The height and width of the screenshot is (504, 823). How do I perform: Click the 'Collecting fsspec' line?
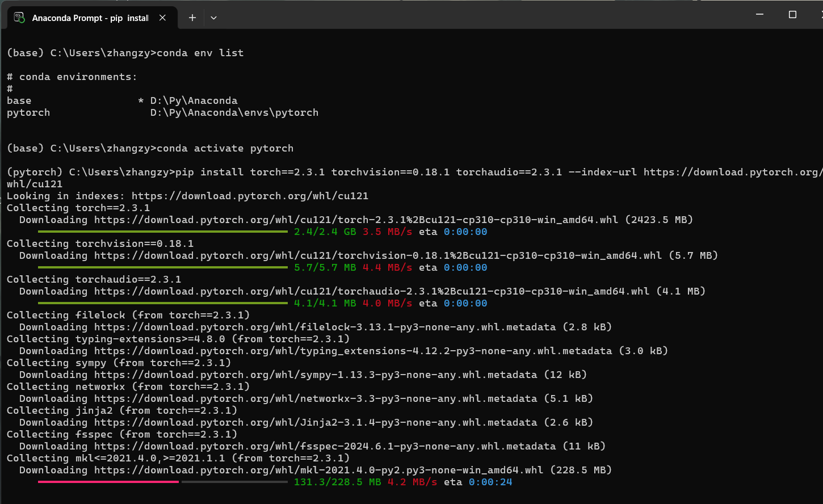coord(122,434)
